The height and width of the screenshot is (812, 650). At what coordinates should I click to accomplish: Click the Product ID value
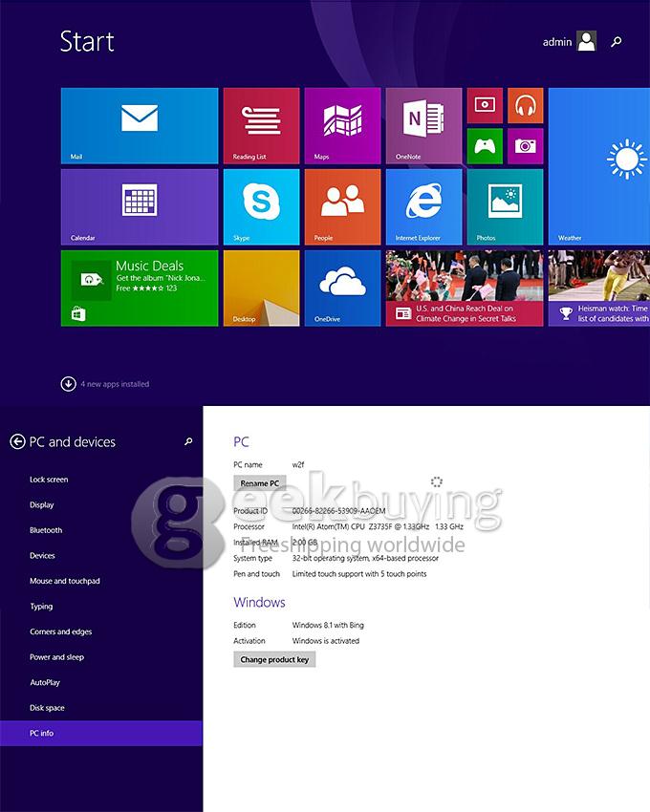(x=339, y=511)
